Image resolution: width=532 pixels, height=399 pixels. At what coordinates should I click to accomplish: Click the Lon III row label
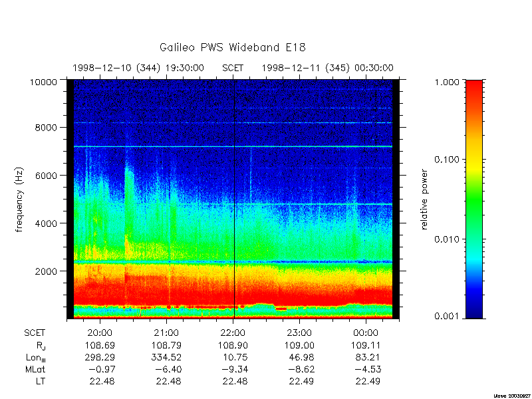pyautogui.click(x=36, y=358)
